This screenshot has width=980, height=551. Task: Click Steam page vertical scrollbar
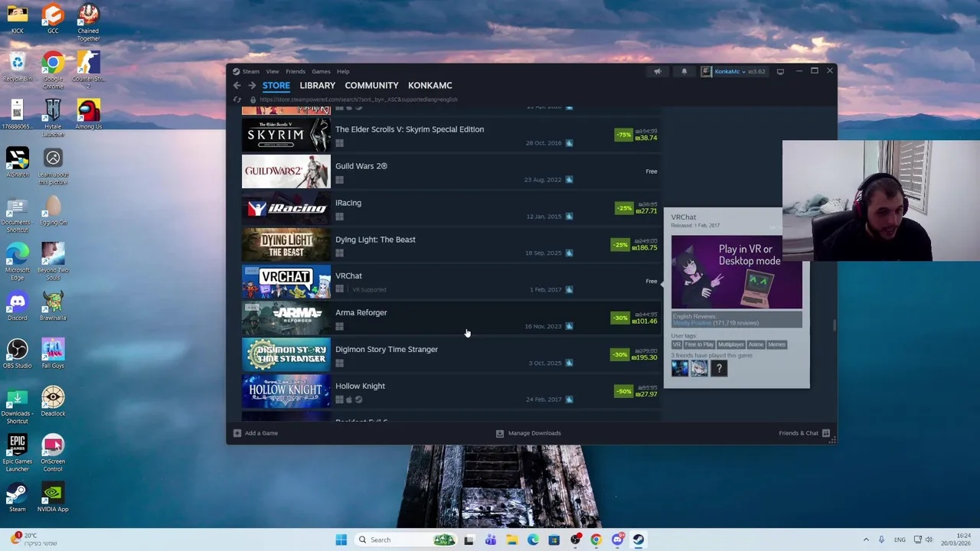(834, 325)
